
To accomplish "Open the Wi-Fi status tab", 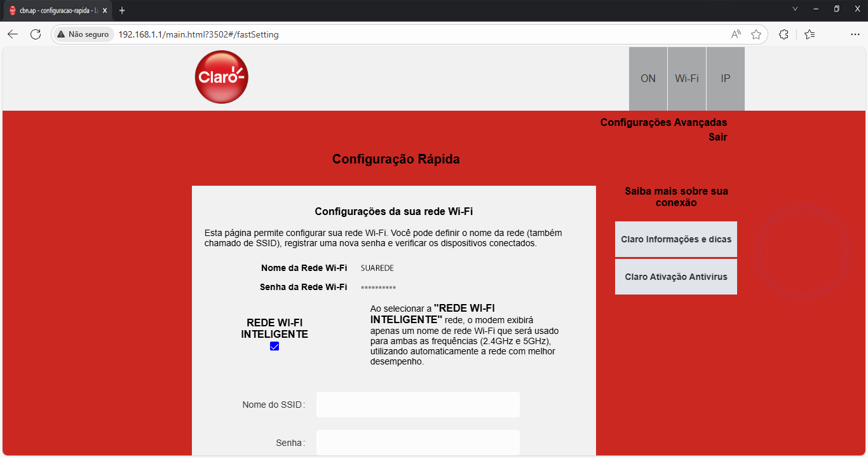I will [x=687, y=79].
